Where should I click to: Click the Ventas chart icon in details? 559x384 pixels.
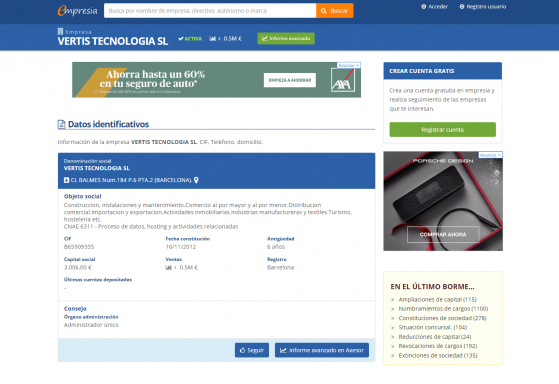tap(169, 267)
